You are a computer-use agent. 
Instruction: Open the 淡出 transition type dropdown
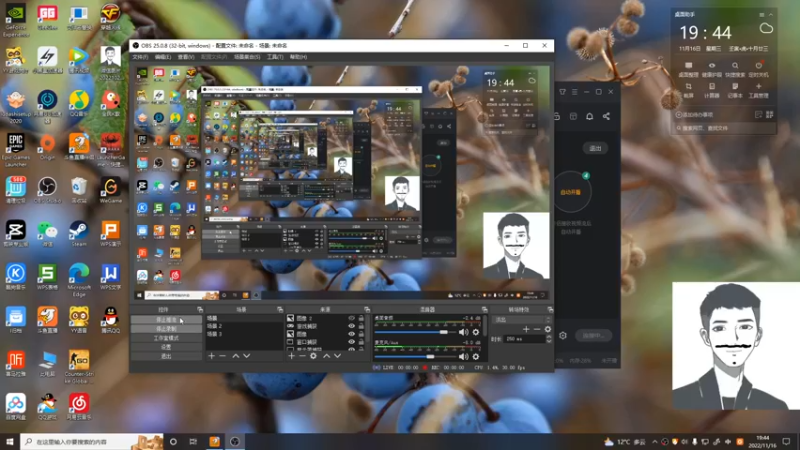click(x=522, y=320)
